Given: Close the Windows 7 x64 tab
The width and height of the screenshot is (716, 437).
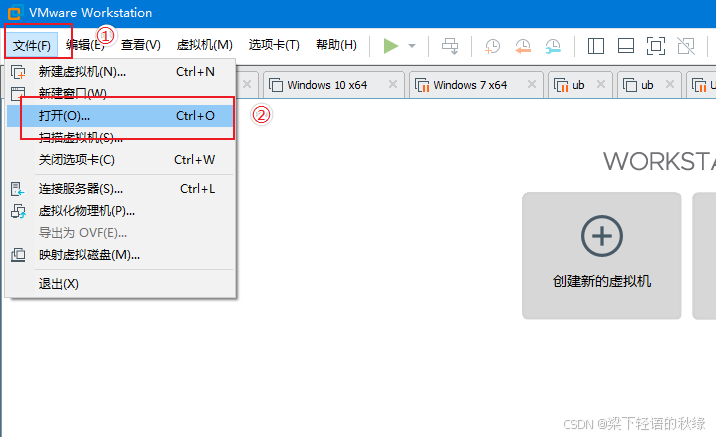Looking at the screenshot, I should (532, 84).
